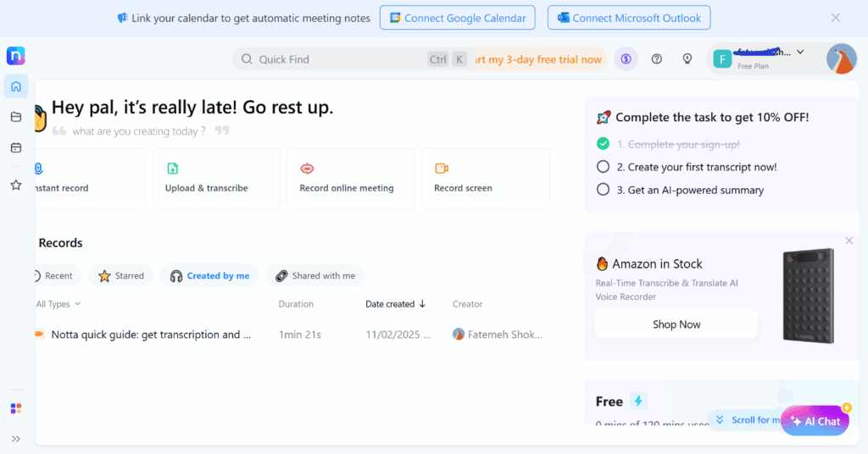The height and width of the screenshot is (454, 868).
Task: Select 'Create your first transcript now' radio circle
Action: (x=604, y=167)
